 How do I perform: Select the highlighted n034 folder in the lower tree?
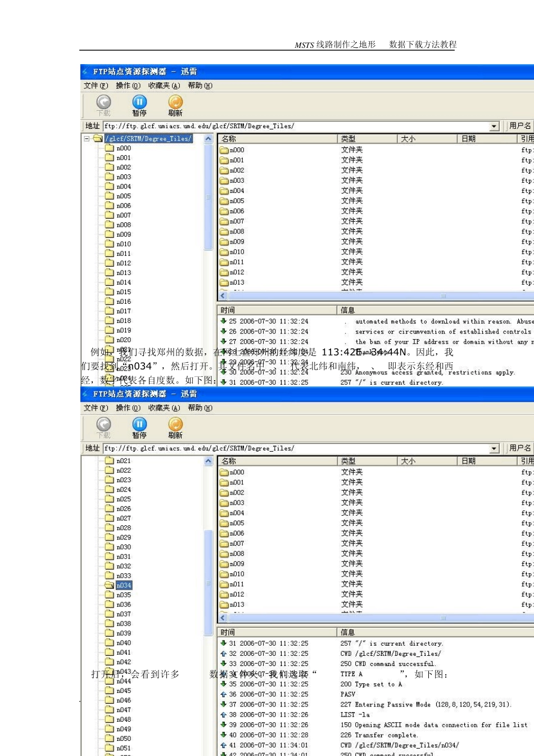point(124,586)
